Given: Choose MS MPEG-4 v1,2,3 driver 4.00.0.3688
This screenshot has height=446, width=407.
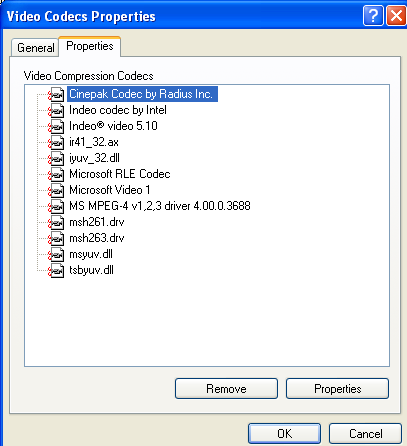Looking at the screenshot, I should coord(160,206).
